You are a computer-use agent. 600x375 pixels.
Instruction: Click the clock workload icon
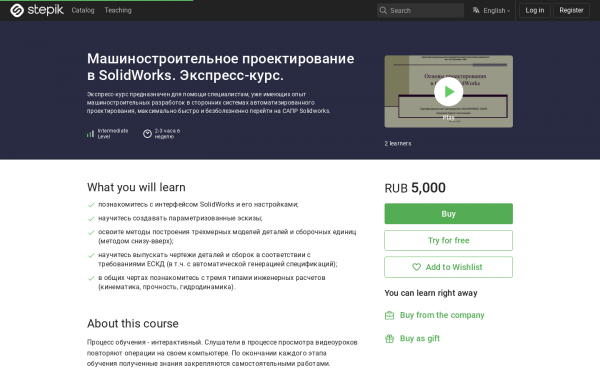click(147, 134)
